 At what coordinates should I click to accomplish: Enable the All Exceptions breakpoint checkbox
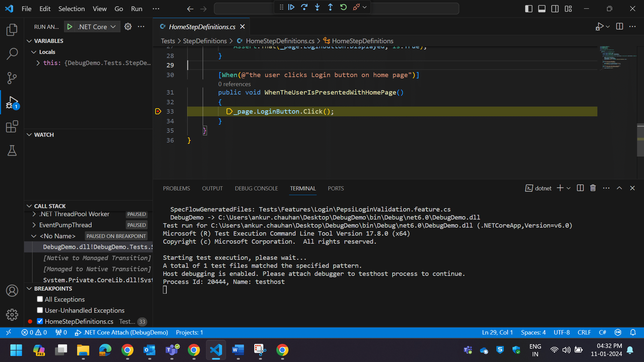40,299
